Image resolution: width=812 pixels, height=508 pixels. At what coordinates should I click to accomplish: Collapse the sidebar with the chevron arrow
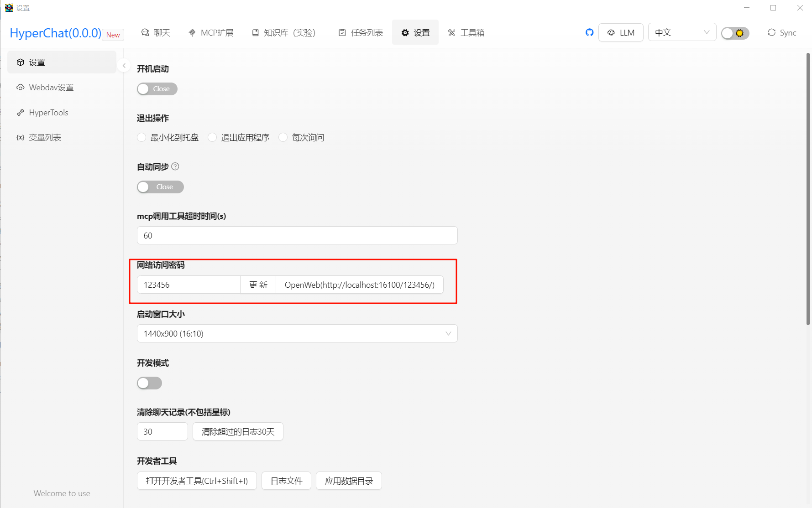[124, 66]
